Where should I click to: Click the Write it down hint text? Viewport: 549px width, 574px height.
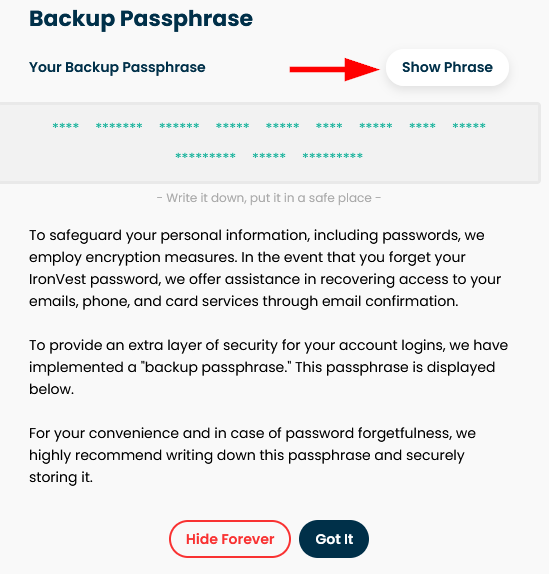click(269, 198)
